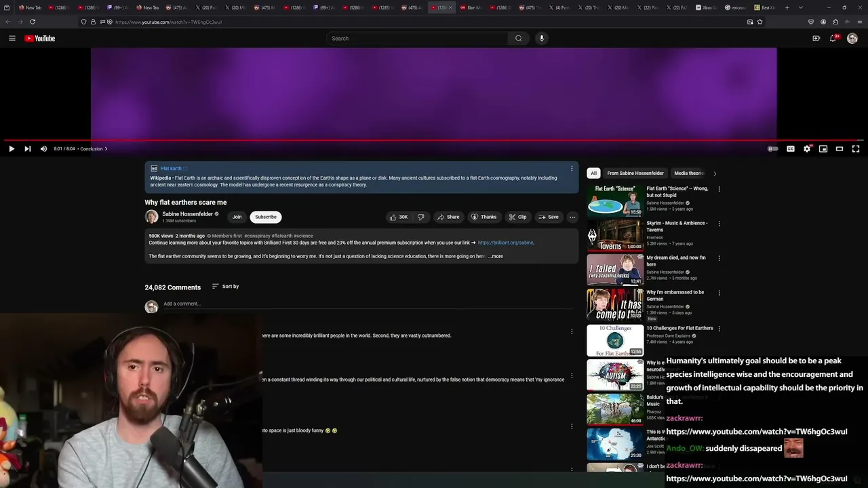
Task: Enter fullscreen mode
Action: click(856, 148)
